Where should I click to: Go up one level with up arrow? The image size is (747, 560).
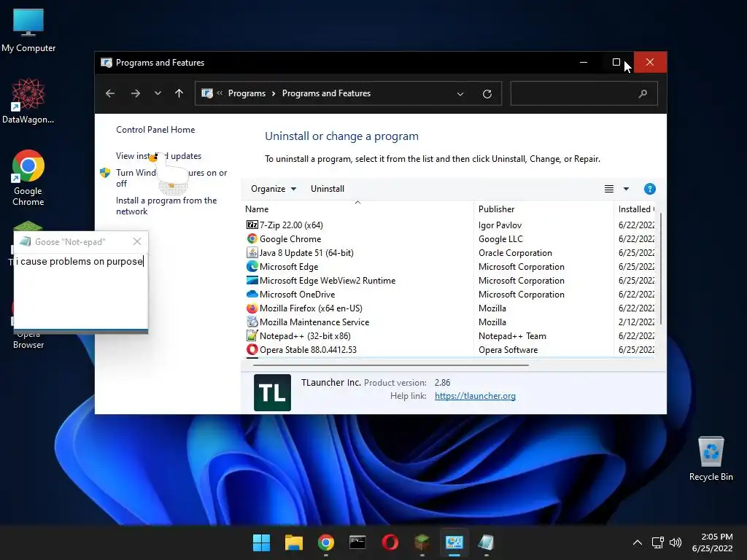pos(179,93)
